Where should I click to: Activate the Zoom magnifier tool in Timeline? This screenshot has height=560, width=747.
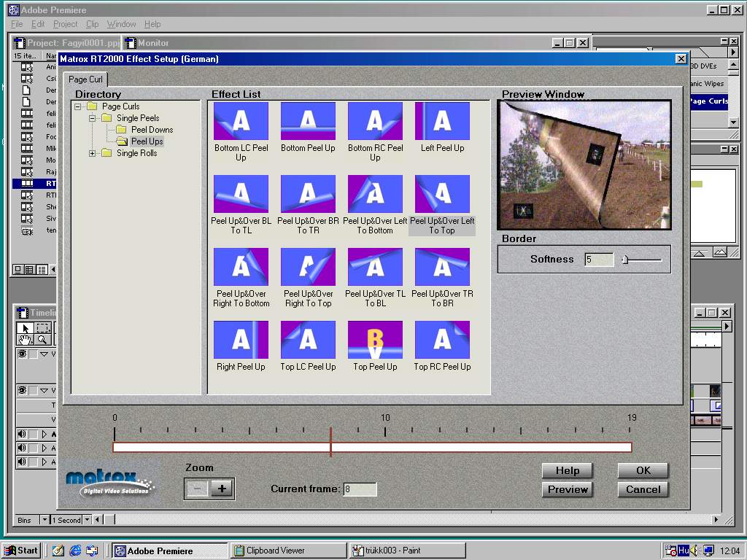coord(43,339)
